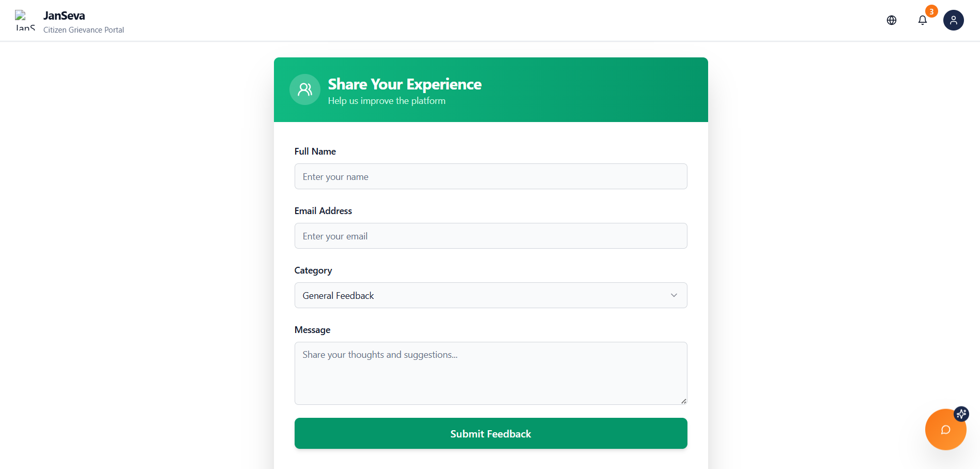Viewport: 980px width, 469px height.
Task: Open the user profile avatar
Action: point(954,20)
